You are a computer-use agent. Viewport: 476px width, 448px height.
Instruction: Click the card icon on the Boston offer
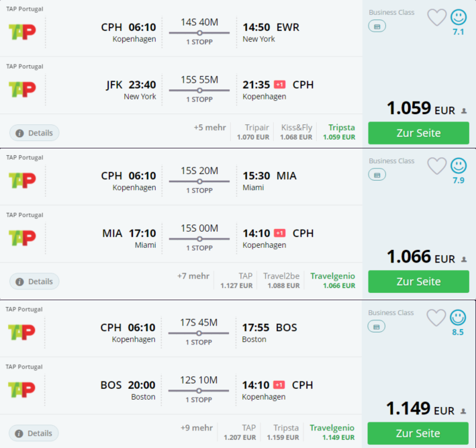tap(377, 327)
